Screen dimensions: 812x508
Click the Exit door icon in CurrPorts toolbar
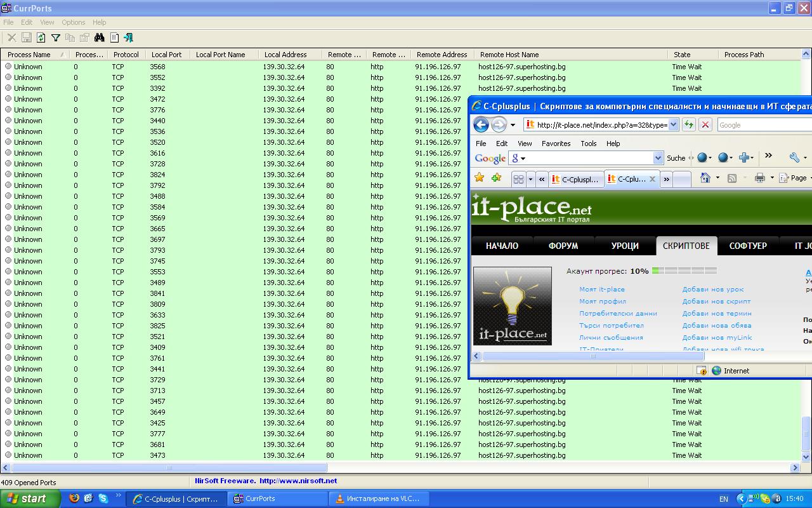point(128,38)
